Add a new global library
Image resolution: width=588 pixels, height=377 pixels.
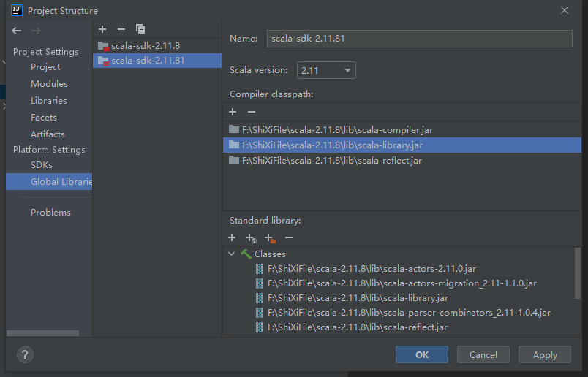point(102,29)
